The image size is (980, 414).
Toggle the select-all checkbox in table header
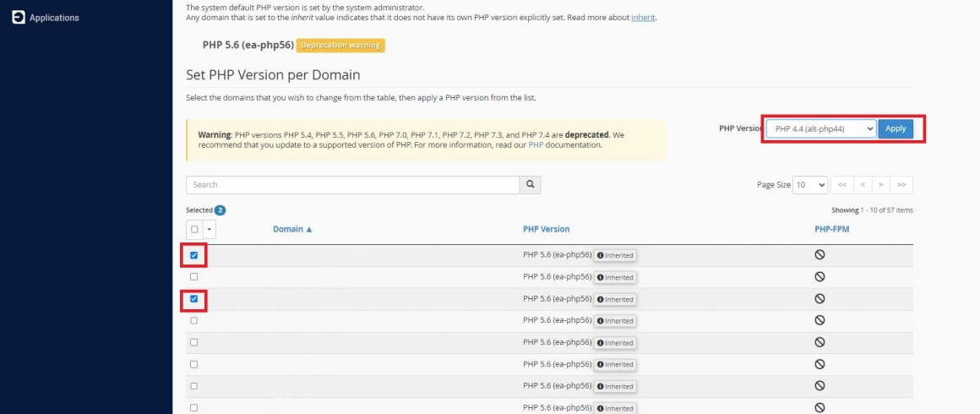(194, 230)
